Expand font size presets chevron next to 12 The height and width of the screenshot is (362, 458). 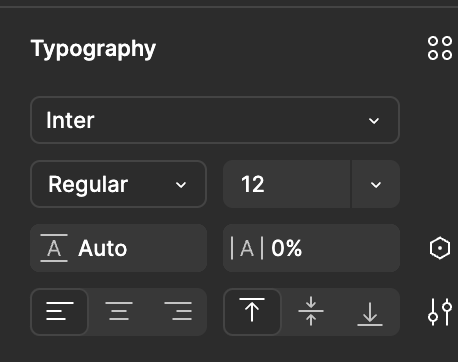[x=376, y=184]
